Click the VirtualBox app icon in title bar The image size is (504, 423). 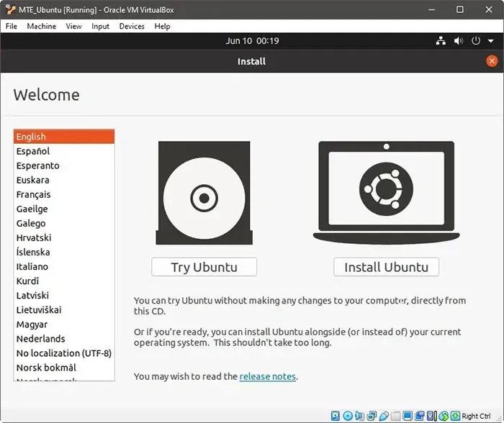click(10, 9)
